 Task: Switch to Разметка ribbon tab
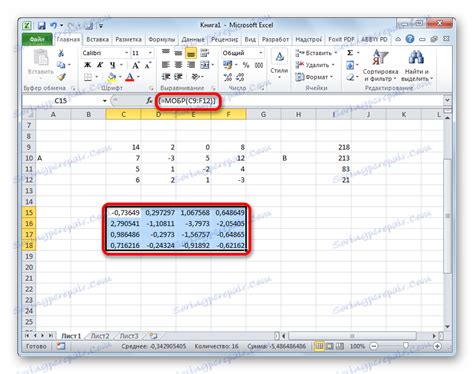coord(128,39)
